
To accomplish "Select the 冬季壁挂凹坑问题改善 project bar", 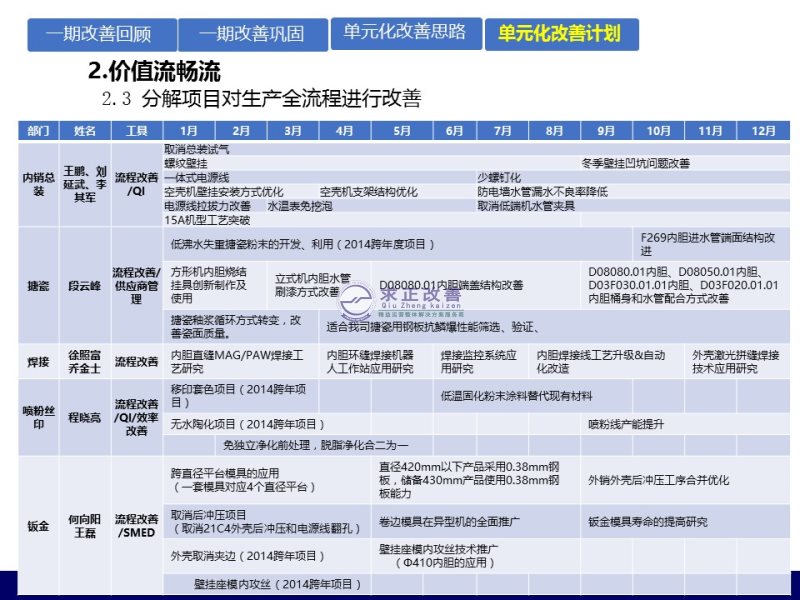I will [635, 163].
